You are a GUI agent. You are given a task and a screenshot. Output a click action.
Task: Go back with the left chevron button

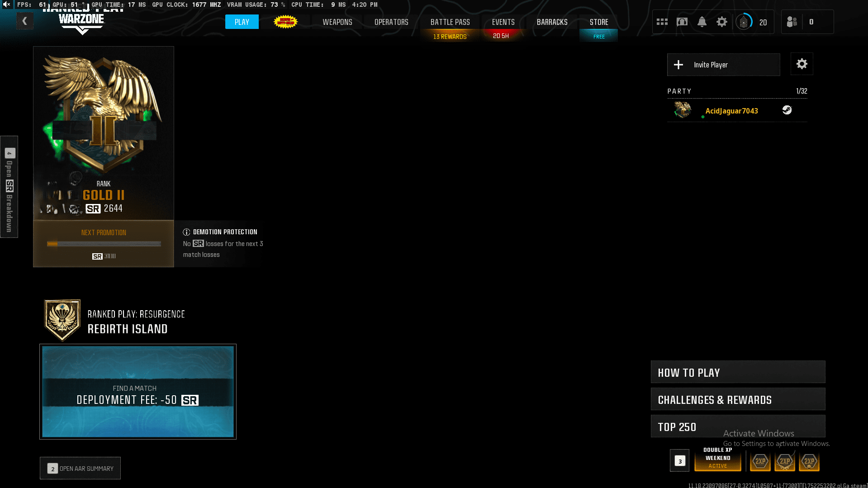pyautogui.click(x=25, y=21)
